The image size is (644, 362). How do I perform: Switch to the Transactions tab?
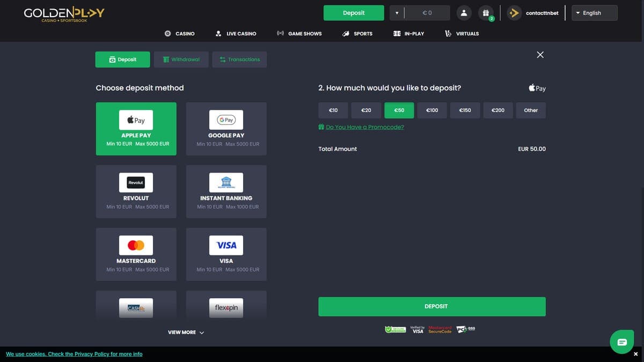coord(239,60)
